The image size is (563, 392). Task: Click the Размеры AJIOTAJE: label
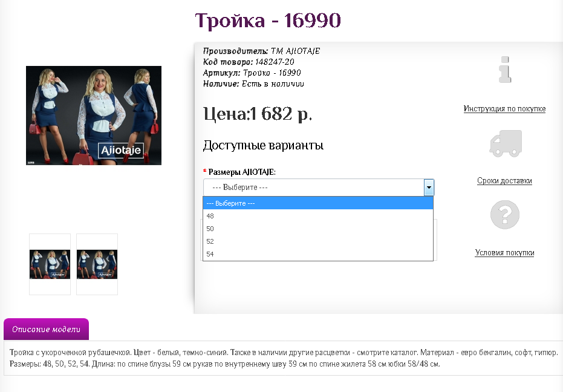click(x=242, y=172)
